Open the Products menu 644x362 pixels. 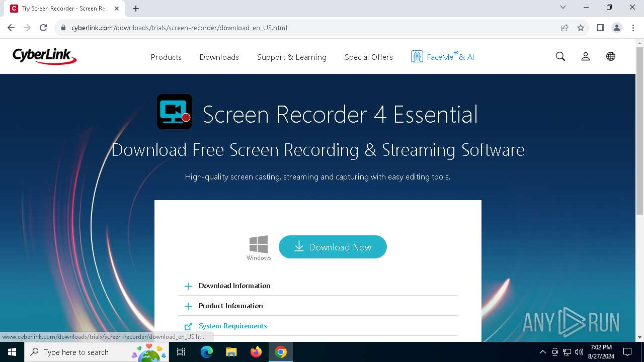pyautogui.click(x=166, y=57)
